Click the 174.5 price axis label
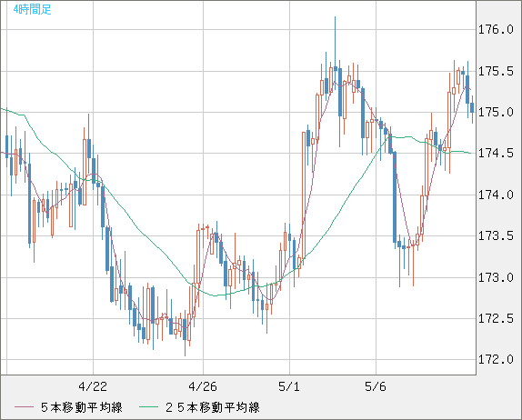Image resolution: width=522 pixels, height=420 pixels. click(x=496, y=154)
